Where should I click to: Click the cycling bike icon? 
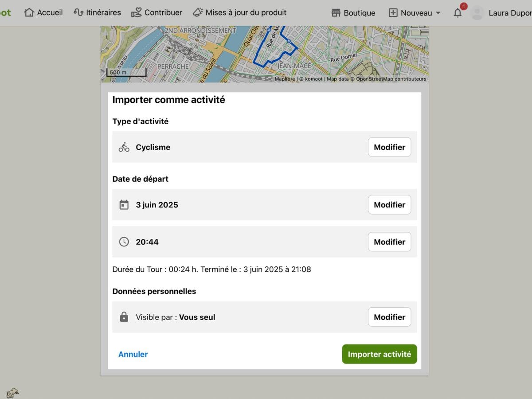point(124,147)
